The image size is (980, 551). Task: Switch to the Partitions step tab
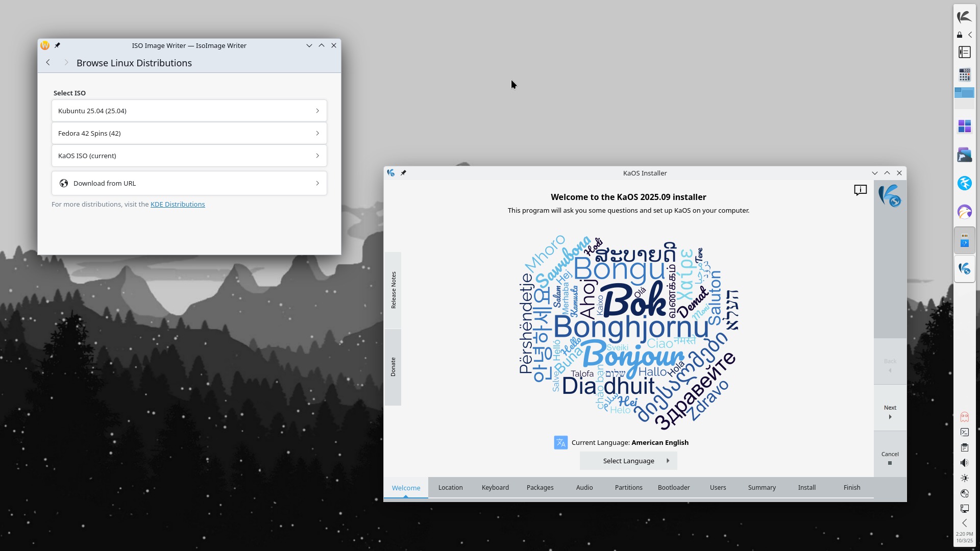tap(628, 487)
